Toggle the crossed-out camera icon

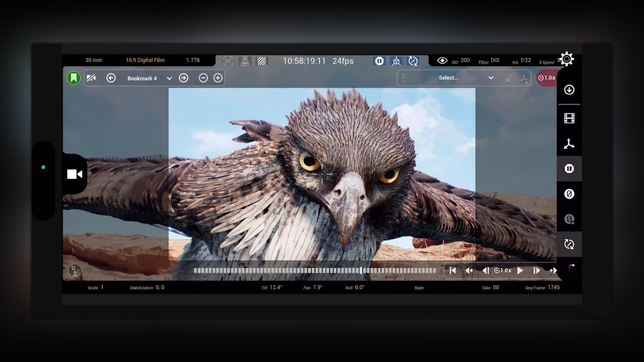91,78
